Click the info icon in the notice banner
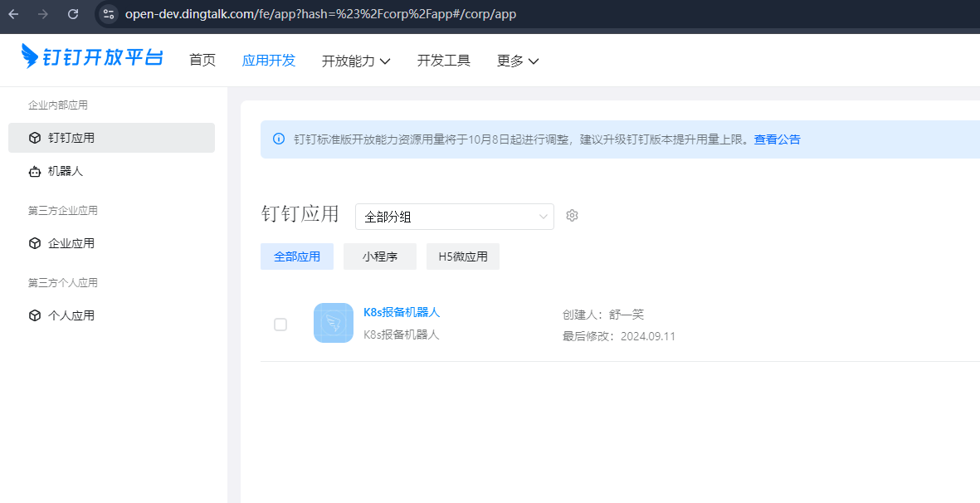Image resolution: width=980 pixels, height=503 pixels. pyautogui.click(x=280, y=139)
